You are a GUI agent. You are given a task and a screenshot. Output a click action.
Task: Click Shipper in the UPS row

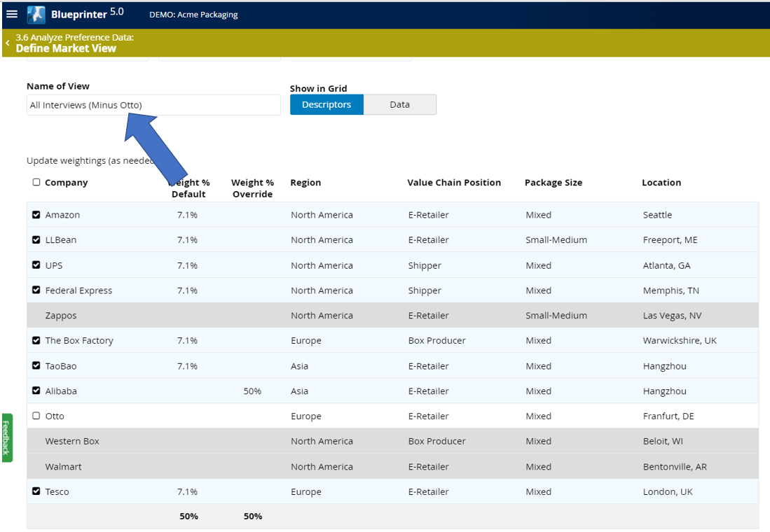tap(425, 265)
